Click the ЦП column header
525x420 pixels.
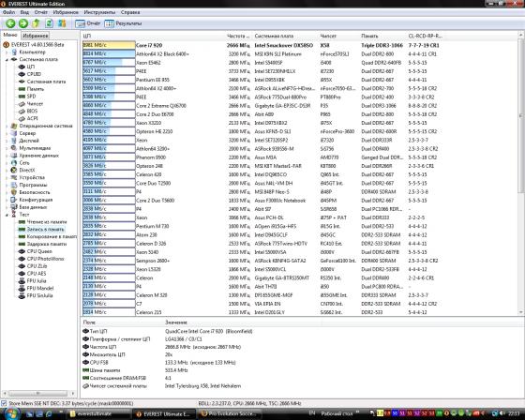154,36
